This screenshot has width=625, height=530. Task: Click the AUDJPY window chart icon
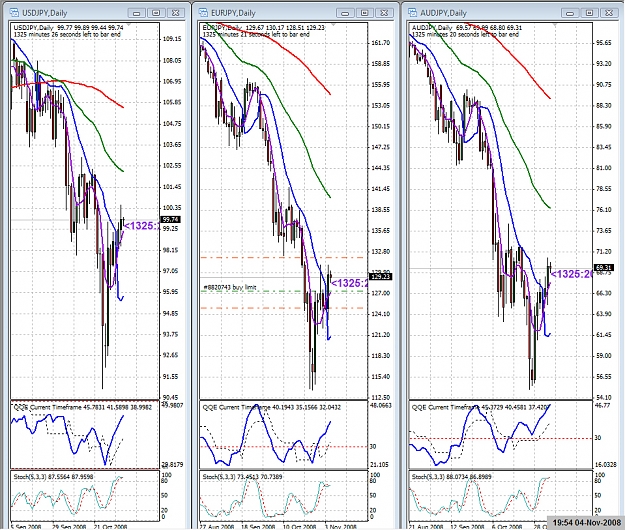coord(412,13)
